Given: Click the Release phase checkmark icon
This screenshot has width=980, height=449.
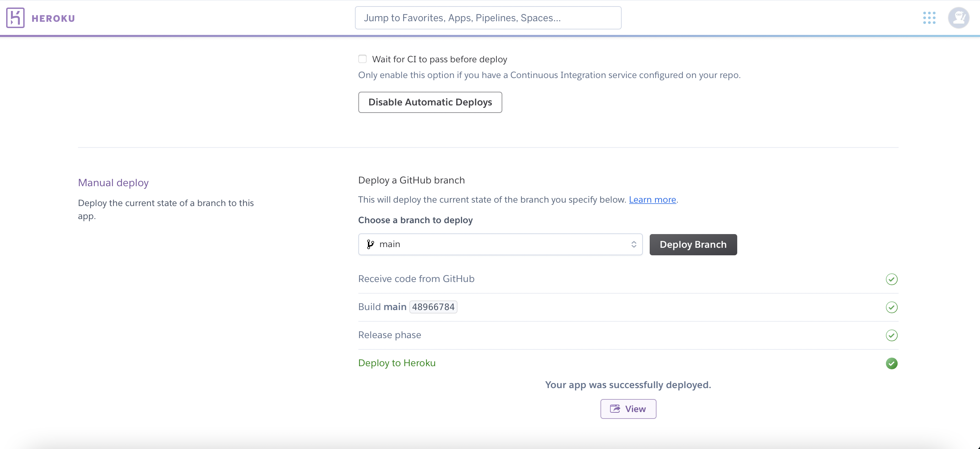Looking at the screenshot, I should click(x=891, y=335).
